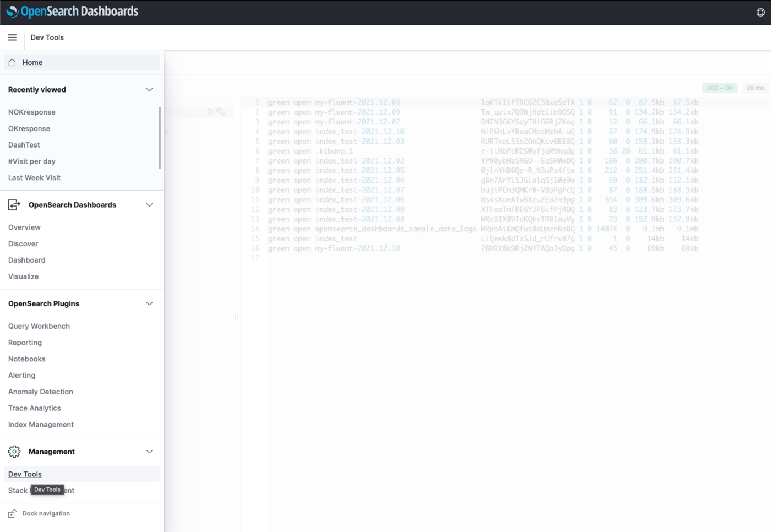
Task: Click the OpenSearch Dashboards section icon
Action: [14, 204]
